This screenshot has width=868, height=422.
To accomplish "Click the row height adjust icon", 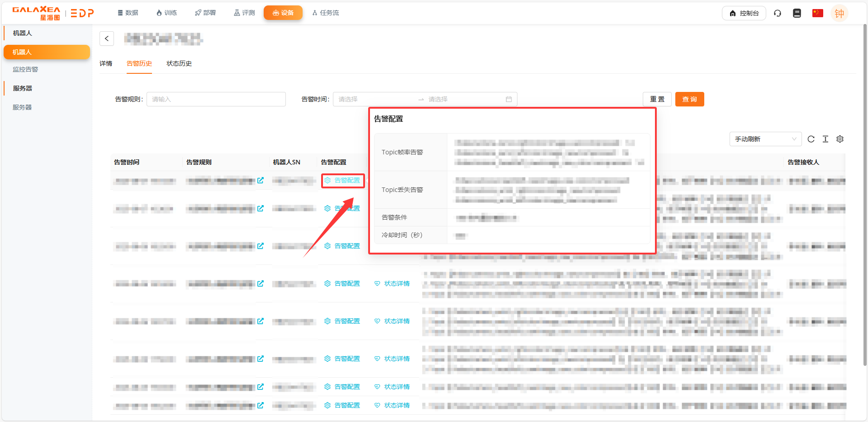I will pyautogui.click(x=825, y=139).
